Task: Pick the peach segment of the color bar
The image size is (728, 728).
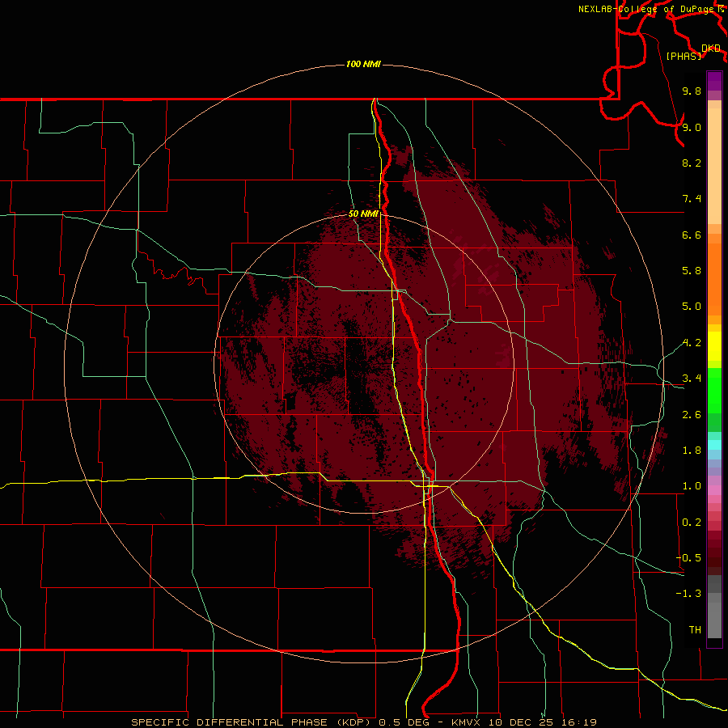Action: coord(714,166)
